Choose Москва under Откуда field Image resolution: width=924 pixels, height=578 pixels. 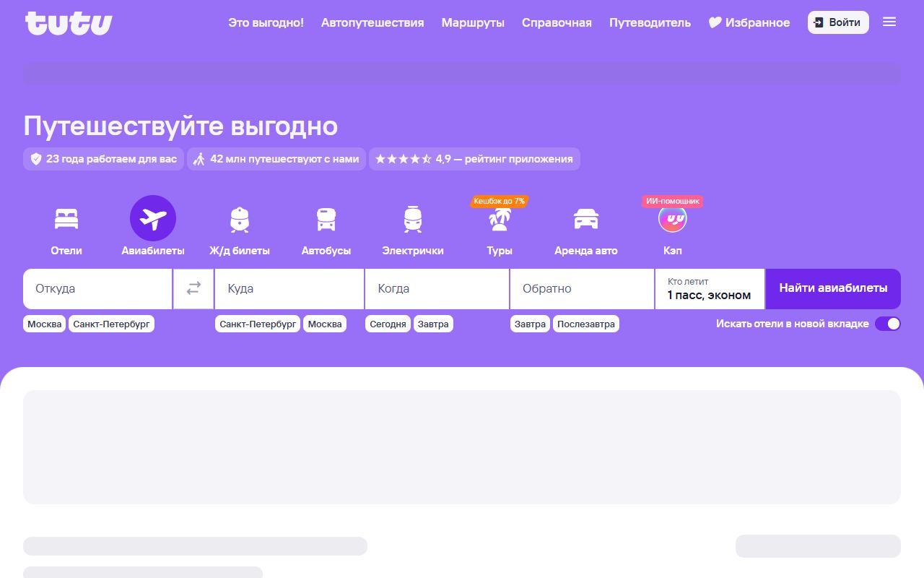click(45, 324)
